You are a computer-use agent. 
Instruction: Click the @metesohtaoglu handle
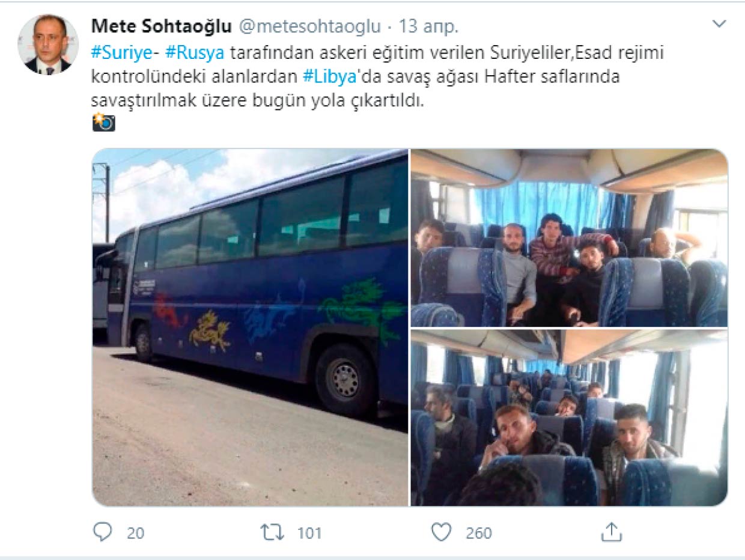tap(310, 26)
